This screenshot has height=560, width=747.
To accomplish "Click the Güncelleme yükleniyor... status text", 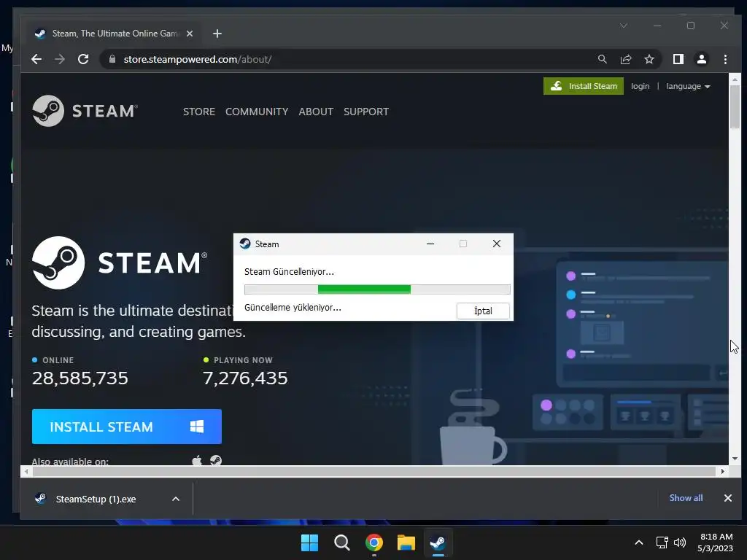I will (293, 308).
